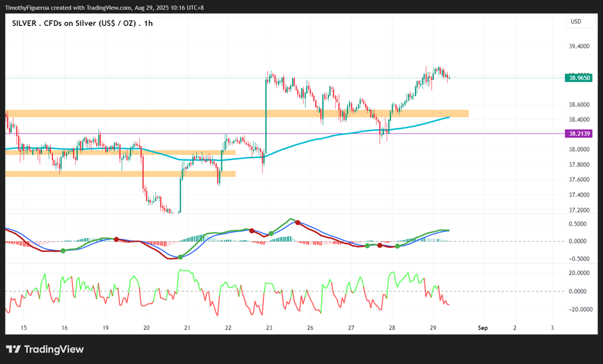Viewport: 603px width, 364px height.
Task: Click the 1h timeframe in the chart title
Action: click(x=148, y=23)
